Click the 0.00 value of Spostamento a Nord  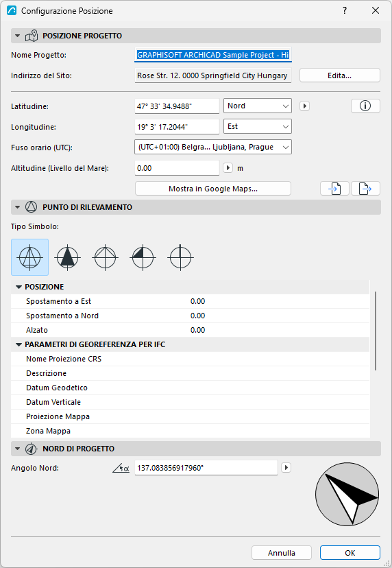(197, 316)
